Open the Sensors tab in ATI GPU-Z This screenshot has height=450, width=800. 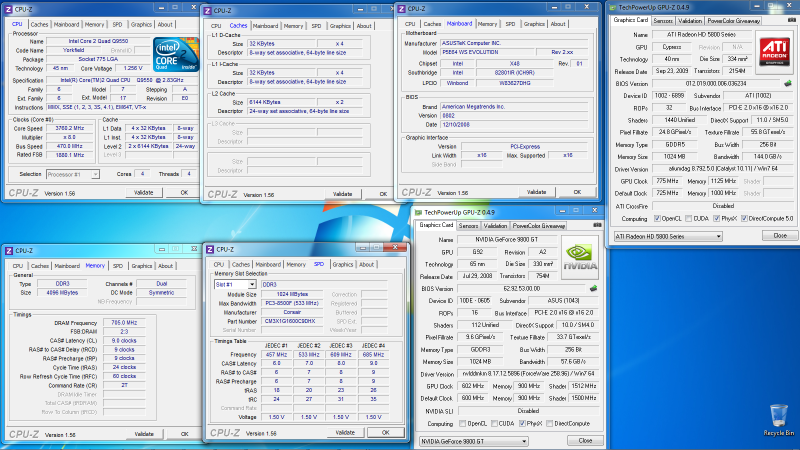(663, 21)
